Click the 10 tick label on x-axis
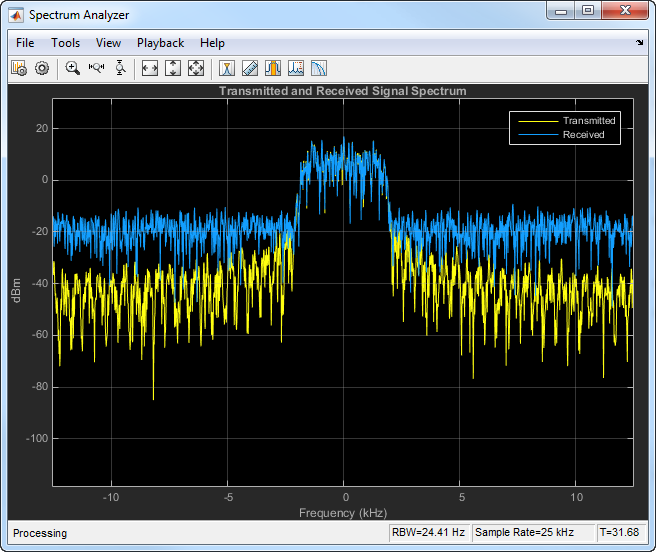This screenshot has width=656, height=552. [577, 497]
